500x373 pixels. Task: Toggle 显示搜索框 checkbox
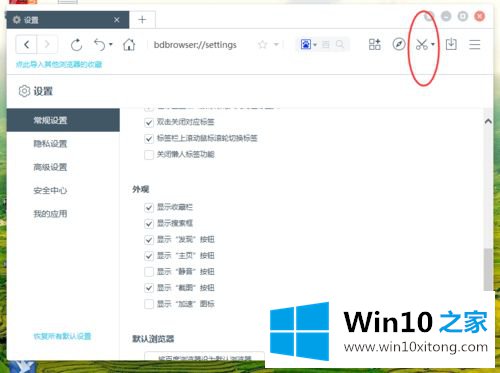[x=149, y=223]
